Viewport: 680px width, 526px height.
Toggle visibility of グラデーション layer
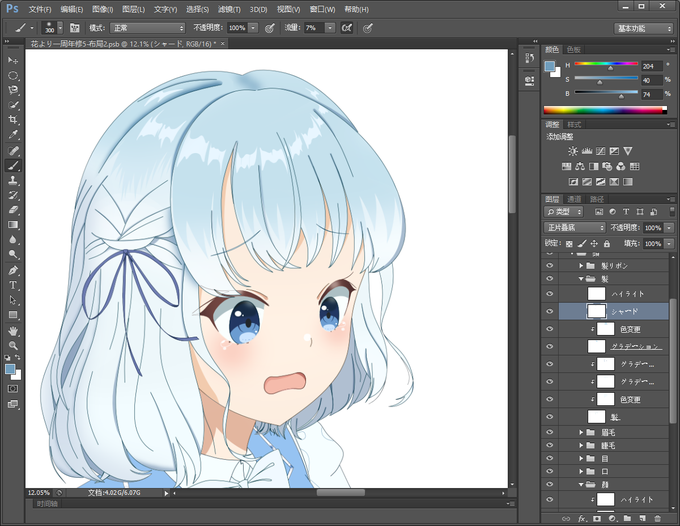(550, 346)
